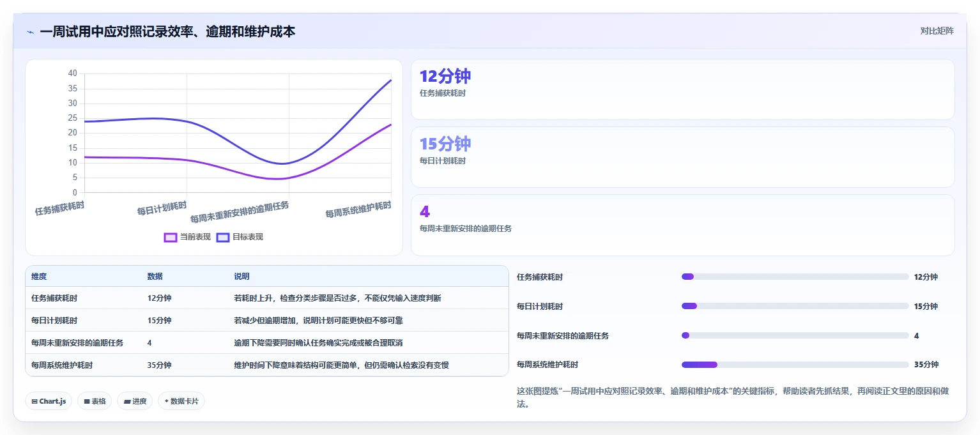980x435 pixels.
Task: Click the 12分钟 table data cell
Action: click(x=159, y=298)
